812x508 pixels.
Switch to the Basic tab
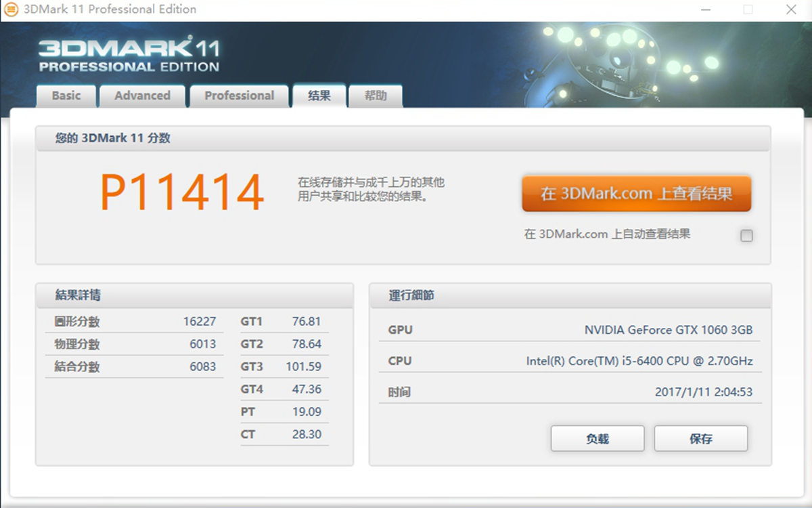[66, 96]
